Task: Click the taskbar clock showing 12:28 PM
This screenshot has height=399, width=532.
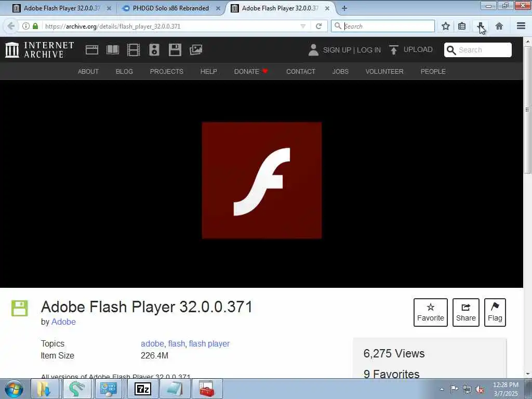Action: click(506, 389)
